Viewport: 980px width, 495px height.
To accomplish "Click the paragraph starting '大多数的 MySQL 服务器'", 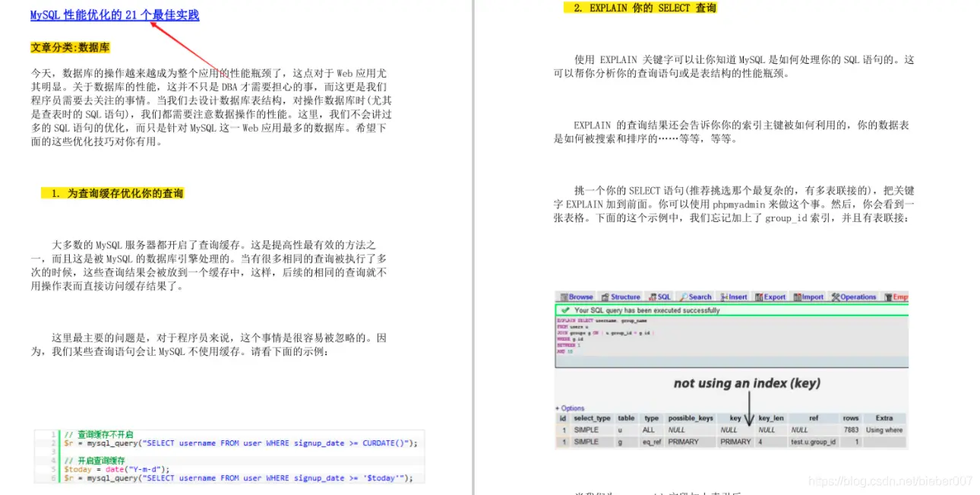I will [209, 265].
